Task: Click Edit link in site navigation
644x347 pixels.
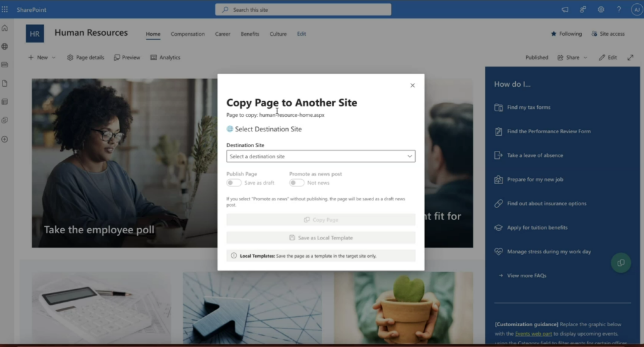Action: tap(301, 34)
